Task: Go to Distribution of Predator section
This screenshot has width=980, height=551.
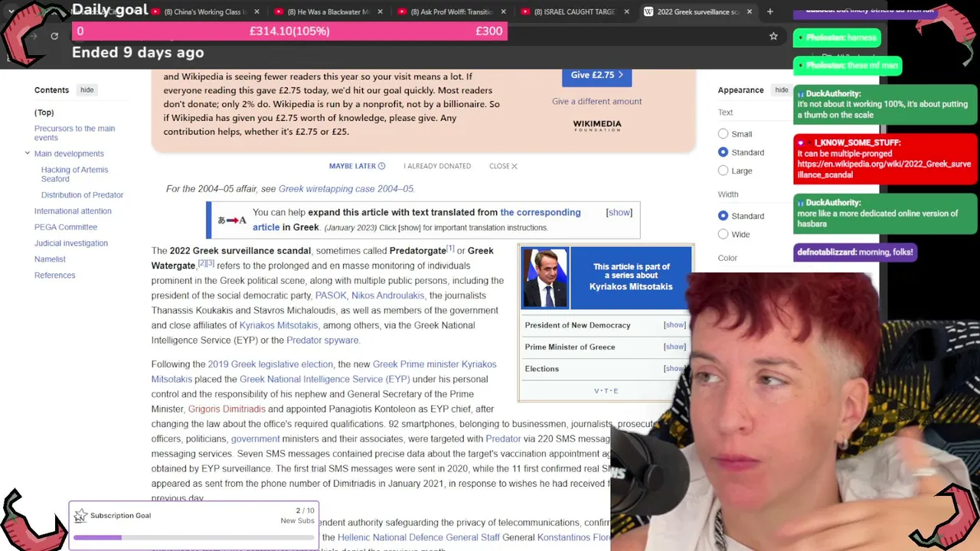Action: pos(82,195)
